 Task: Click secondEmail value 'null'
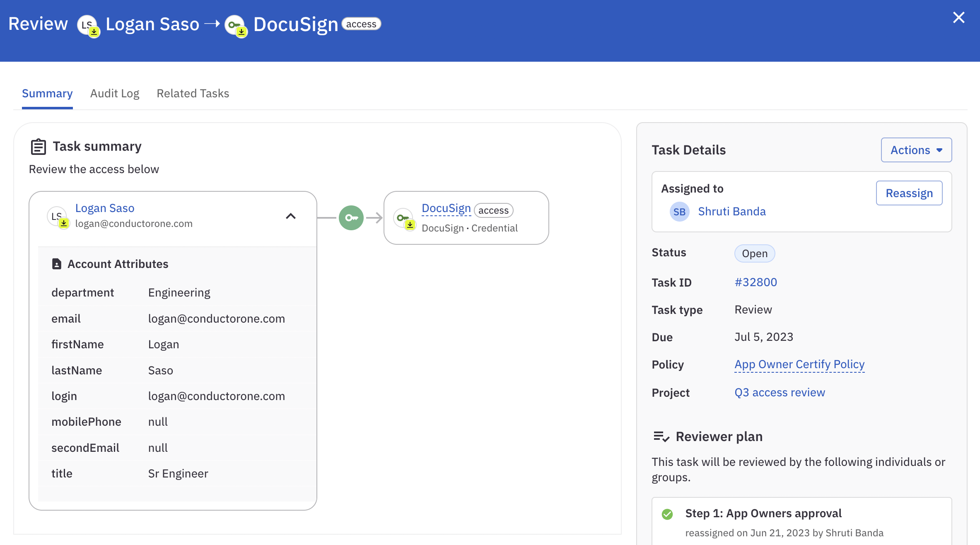(x=158, y=448)
